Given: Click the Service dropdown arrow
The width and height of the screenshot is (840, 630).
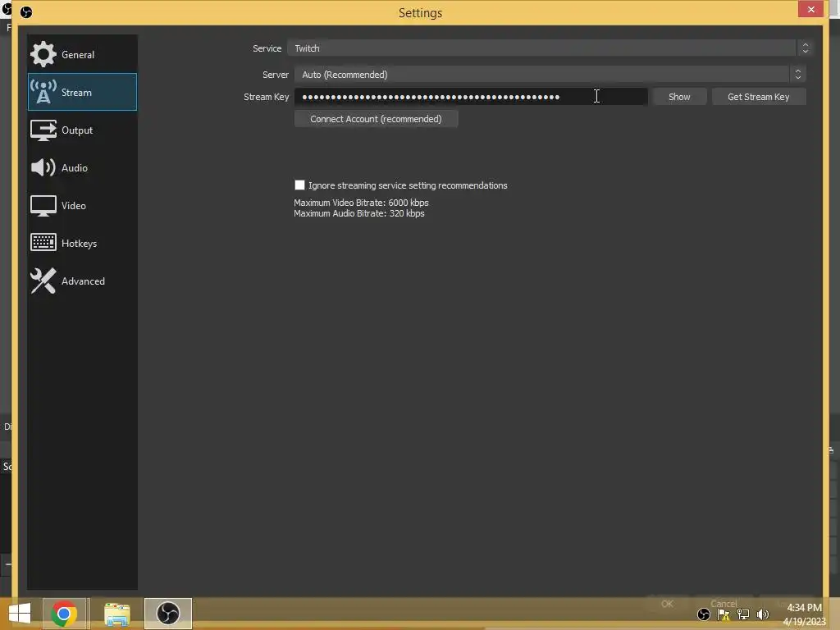Looking at the screenshot, I should pyautogui.click(x=805, y=48).
